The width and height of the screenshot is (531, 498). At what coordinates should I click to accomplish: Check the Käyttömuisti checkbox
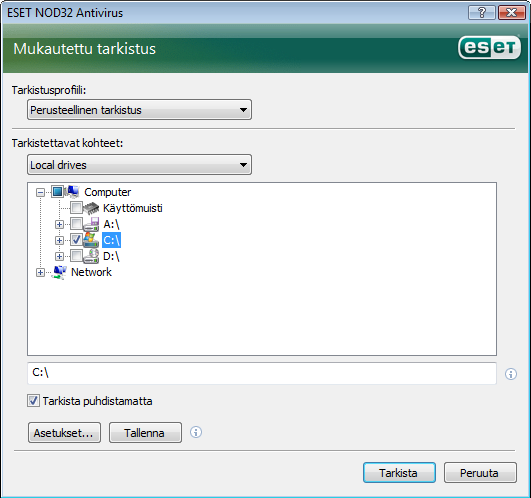pos(76,208)
